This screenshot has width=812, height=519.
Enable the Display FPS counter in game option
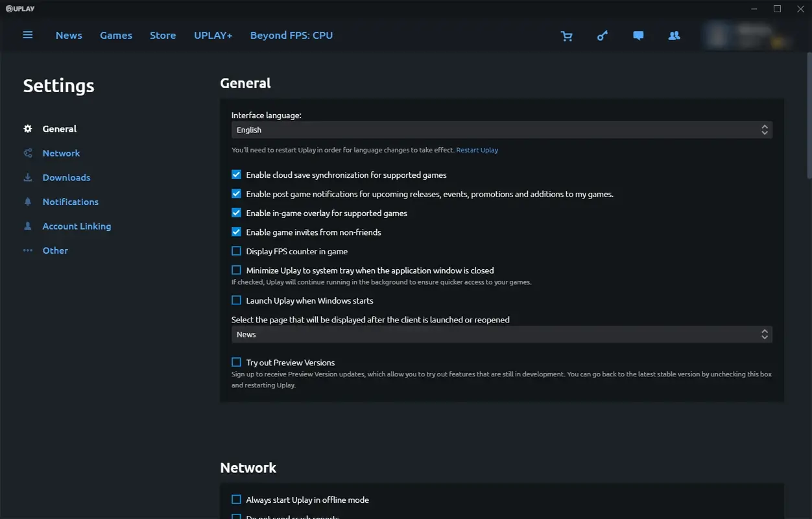click(x=236, y=250)
